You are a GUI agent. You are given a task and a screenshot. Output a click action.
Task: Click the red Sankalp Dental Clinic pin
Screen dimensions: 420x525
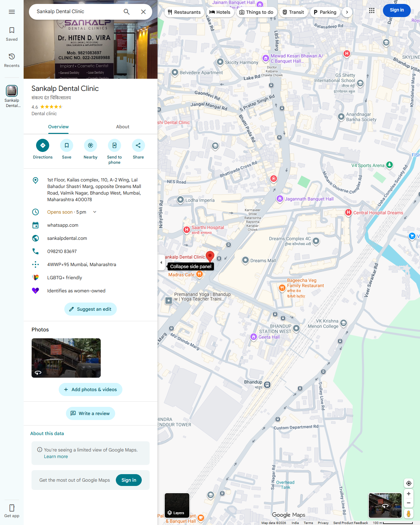click(x=210, y=256)
